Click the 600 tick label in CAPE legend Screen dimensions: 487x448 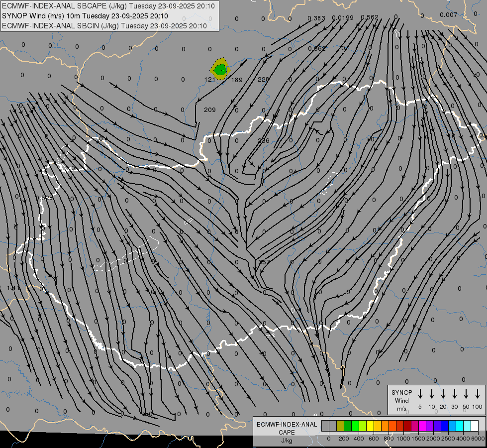pos(374,439)
